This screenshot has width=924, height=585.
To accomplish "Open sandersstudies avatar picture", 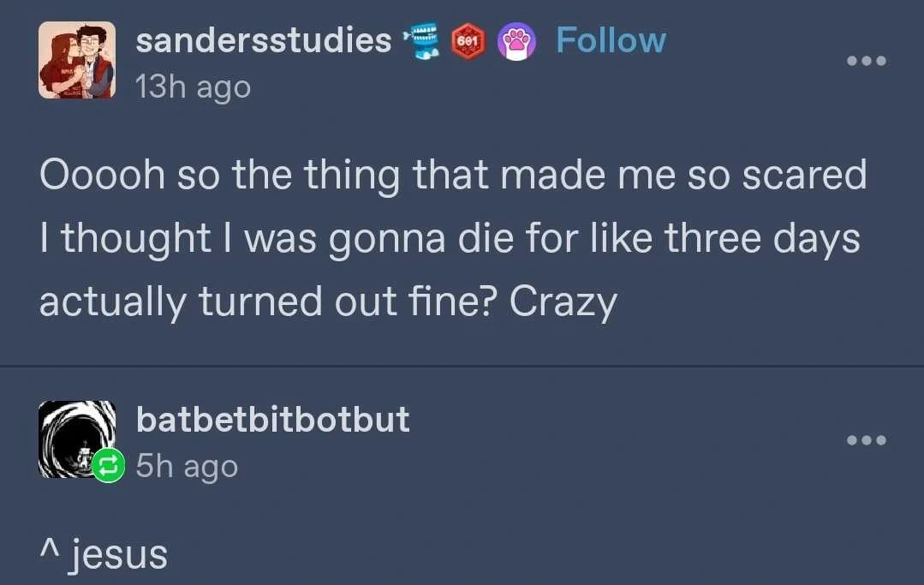I will [76, 60].
